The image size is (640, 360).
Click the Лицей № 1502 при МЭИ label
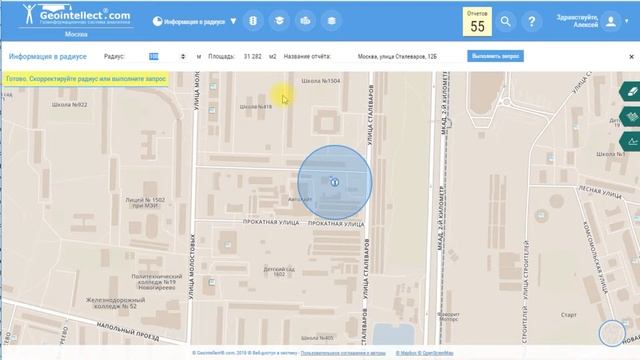[145, 202]
